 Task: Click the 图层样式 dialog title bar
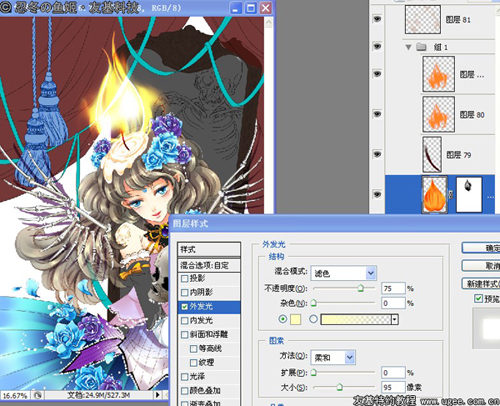point(335,223)
